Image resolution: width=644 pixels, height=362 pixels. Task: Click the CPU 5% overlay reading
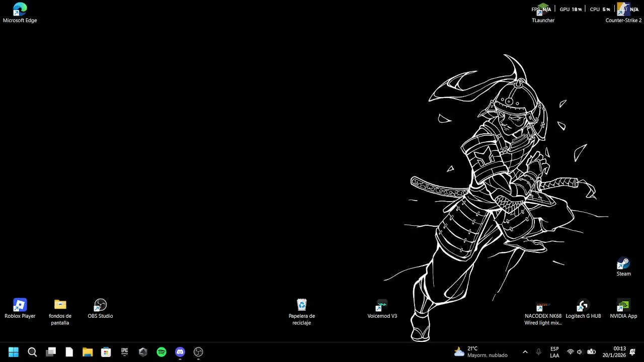coord(600,10)
